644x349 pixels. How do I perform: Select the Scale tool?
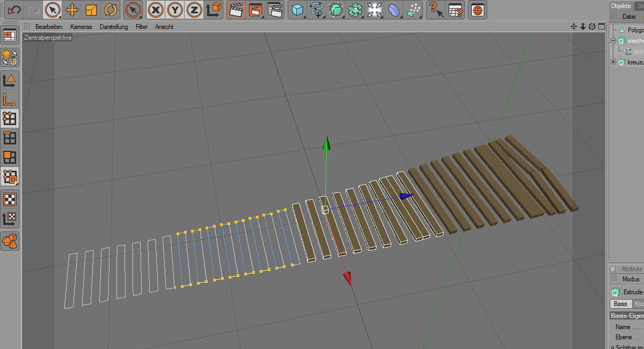(x=91, y=10)
